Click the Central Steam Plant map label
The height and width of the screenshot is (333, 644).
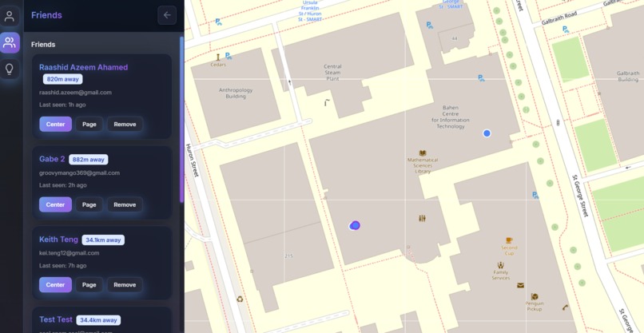(332, 72)
